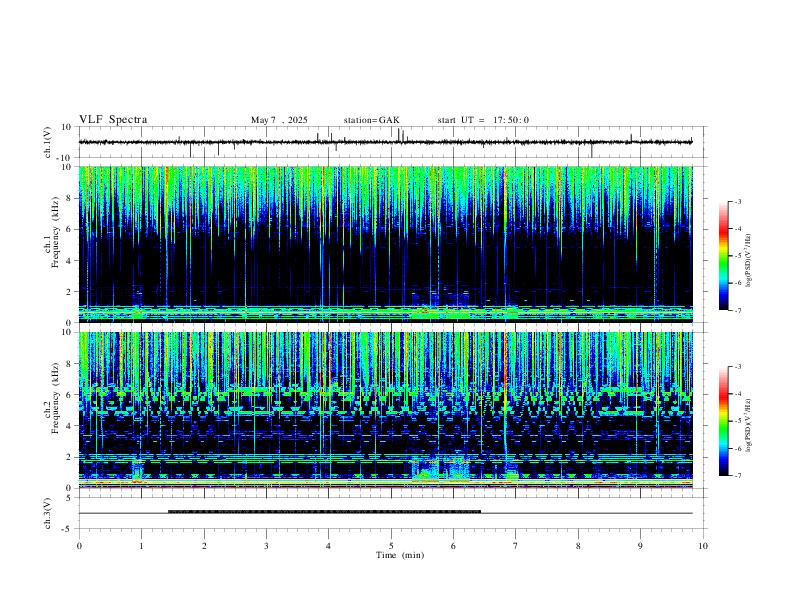792x612 pixels.
Task: Click time axis tick label "0"
Action: click(x=79, y=546)
